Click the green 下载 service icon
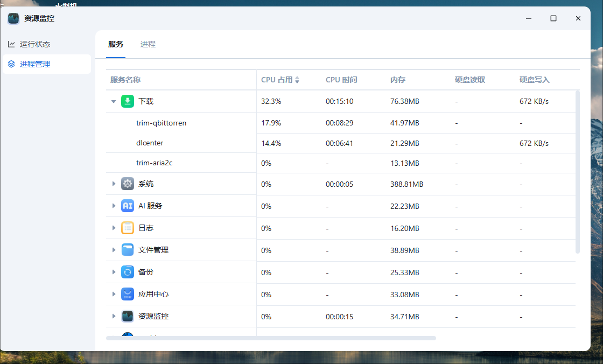Image resolution: width=603 pixels, height=364 pixels. click(127, 101)
